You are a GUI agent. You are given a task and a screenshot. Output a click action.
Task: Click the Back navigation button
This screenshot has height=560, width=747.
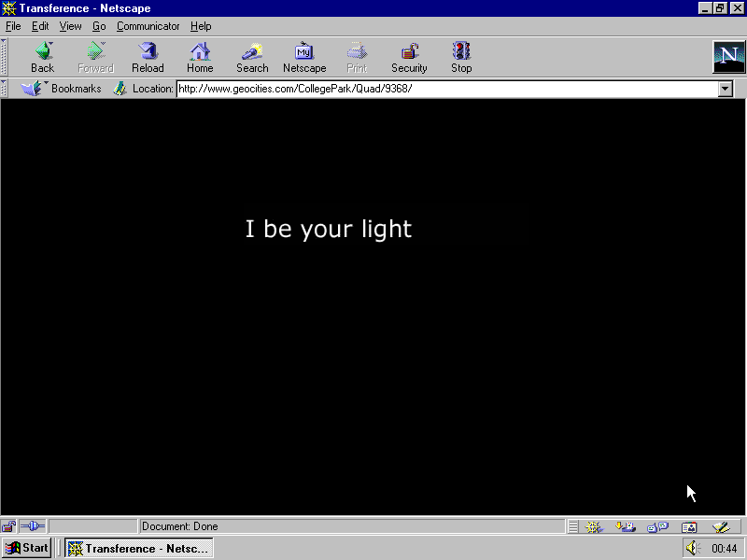point(42,56)
